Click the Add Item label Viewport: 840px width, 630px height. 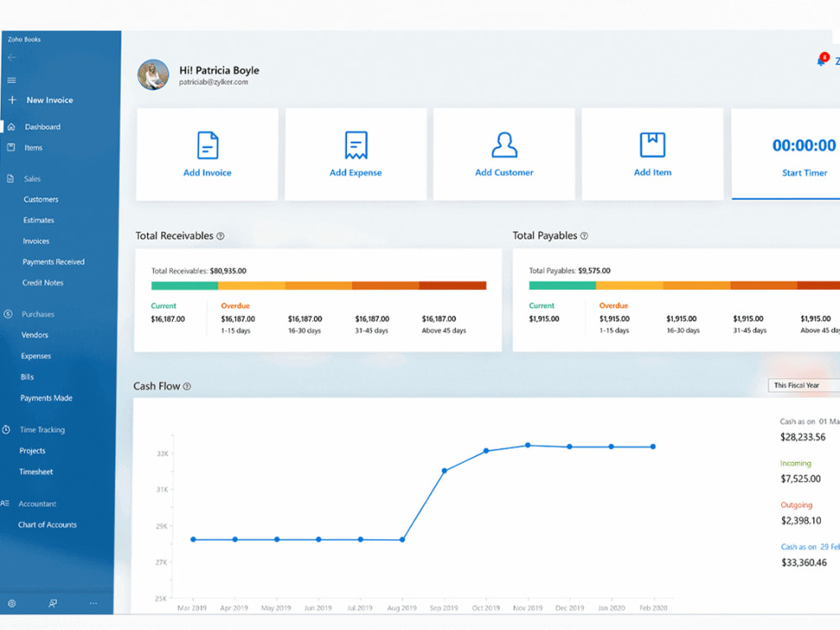[653, 172]
